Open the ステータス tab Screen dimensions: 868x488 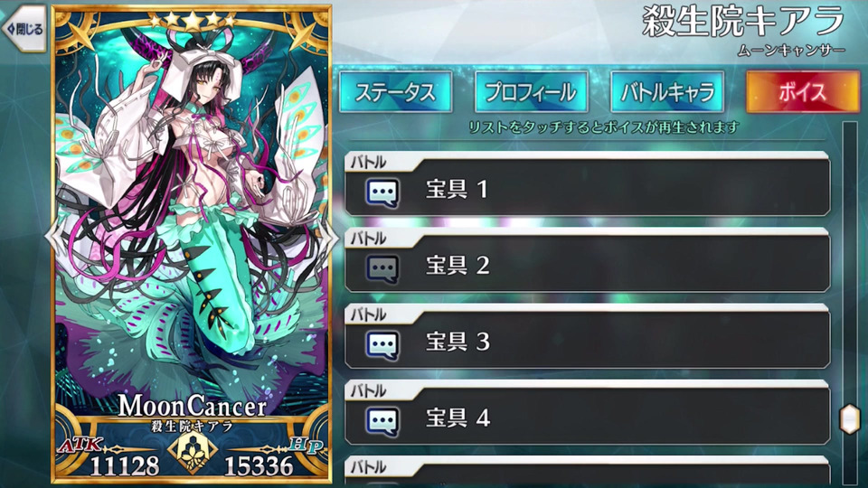point(395,92)
